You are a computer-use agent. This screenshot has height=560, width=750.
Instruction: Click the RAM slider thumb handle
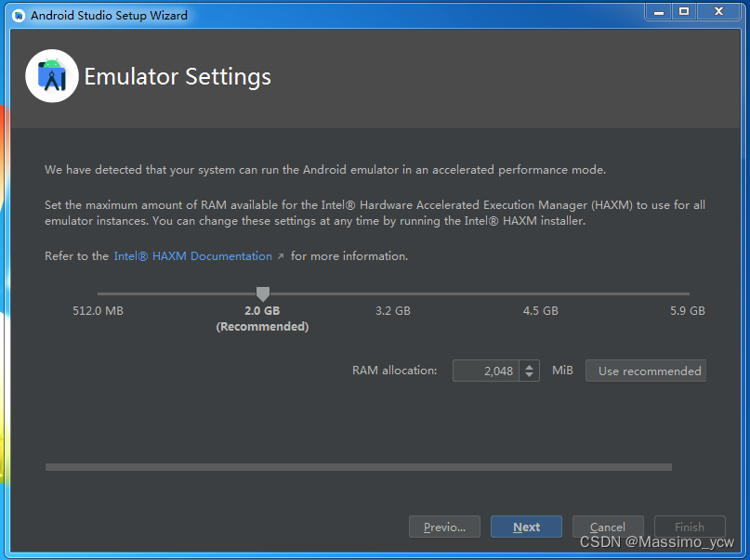pyautogui.click(x=263, y=293)
